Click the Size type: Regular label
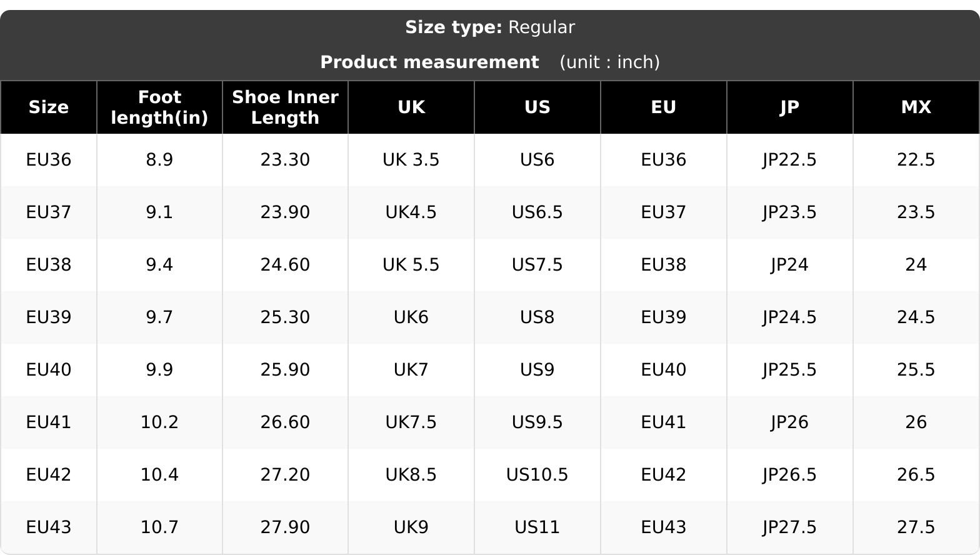This screenshot has width=980, height=555. (x=490, y=27)
